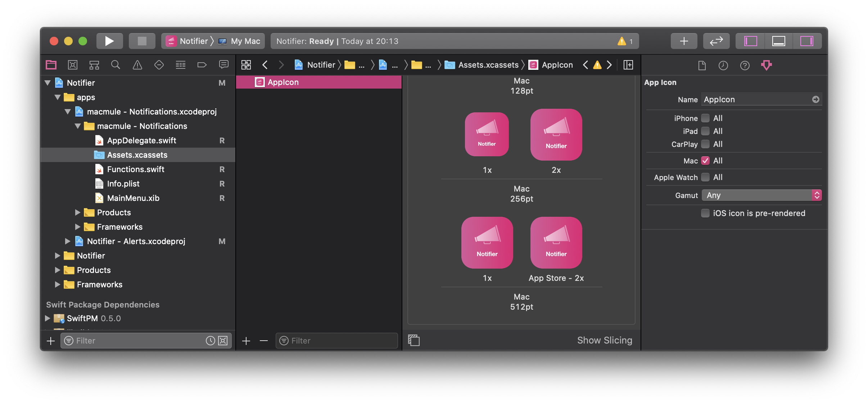Select AppDelegate.swift in the navigator
The image size is (868, 404).
[141, 140]
